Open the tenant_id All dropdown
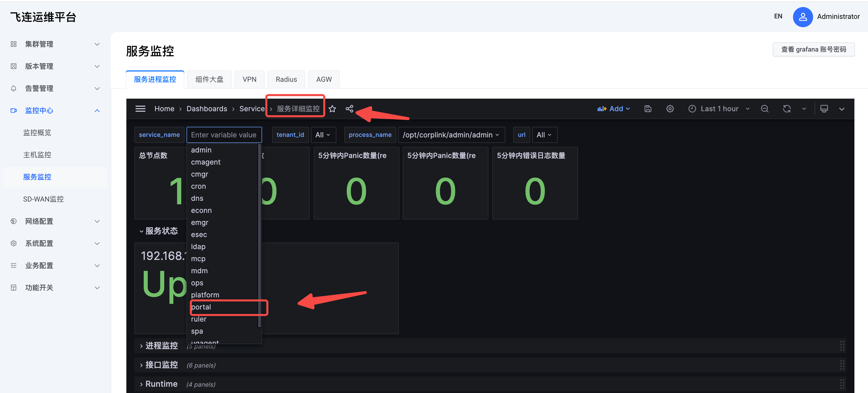 (322, 135)
